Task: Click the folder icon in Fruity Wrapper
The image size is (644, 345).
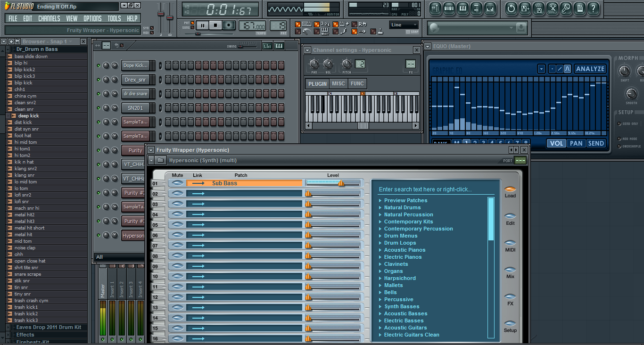Action: click(160, 160)
